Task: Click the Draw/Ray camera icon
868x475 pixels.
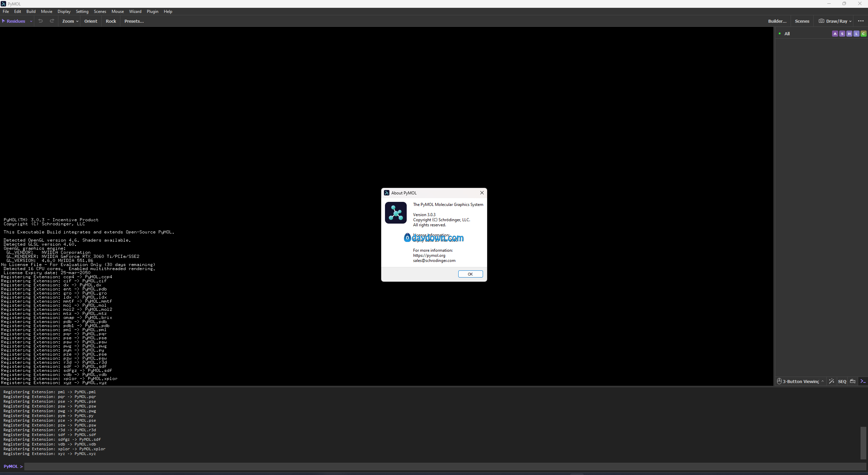Action: (x=821, y=21)
